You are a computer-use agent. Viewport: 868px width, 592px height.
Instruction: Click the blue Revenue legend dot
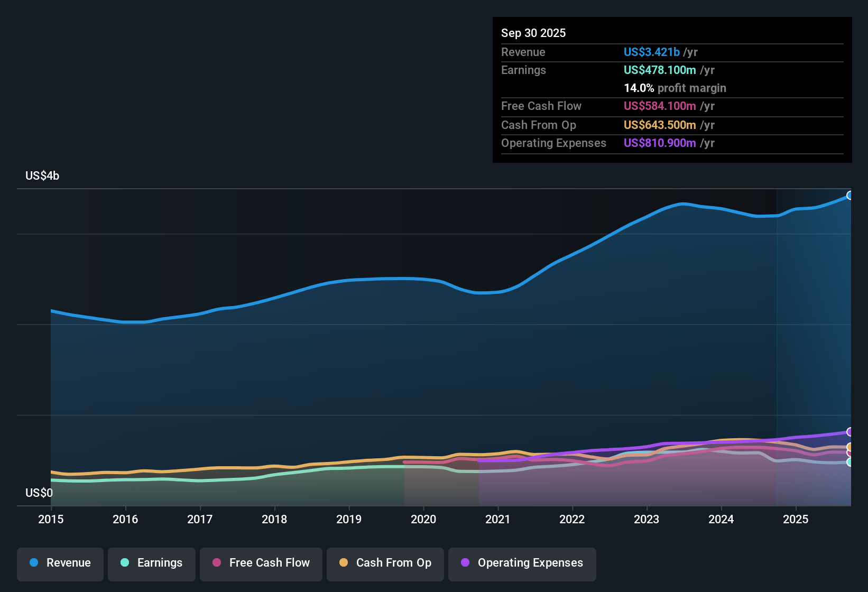click(34, 563)
